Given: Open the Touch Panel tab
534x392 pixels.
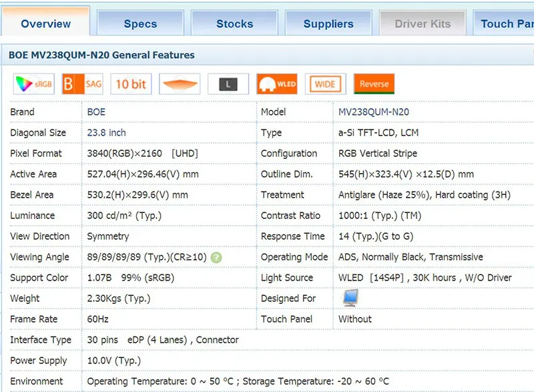Looking at the screenshot, I should point(504,23).
